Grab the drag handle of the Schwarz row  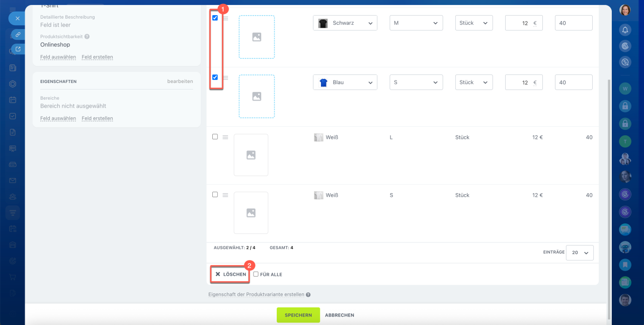pyautogui.click(x=226, y=18)
